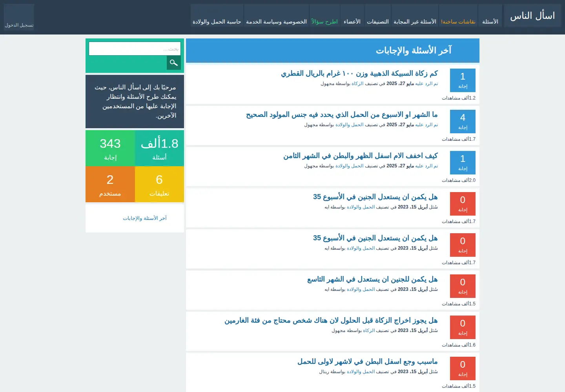Click 1 إجابة box of السبيكة question
The height and width of the screenshot is (392, 565).
[x=463, y=80]
